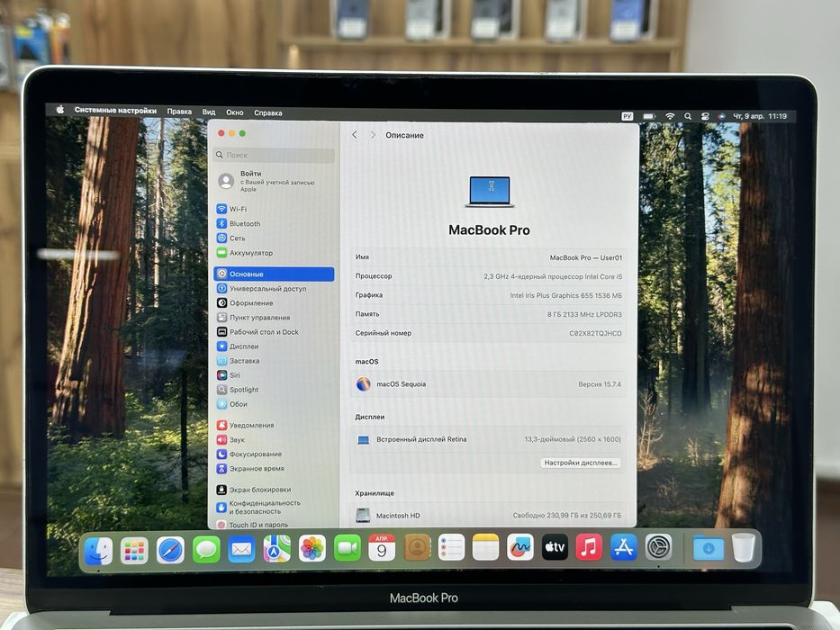Open Spotlight settings in sidebar
The image size is (840, 630).
pyautogui.click(x=274, y=390)
